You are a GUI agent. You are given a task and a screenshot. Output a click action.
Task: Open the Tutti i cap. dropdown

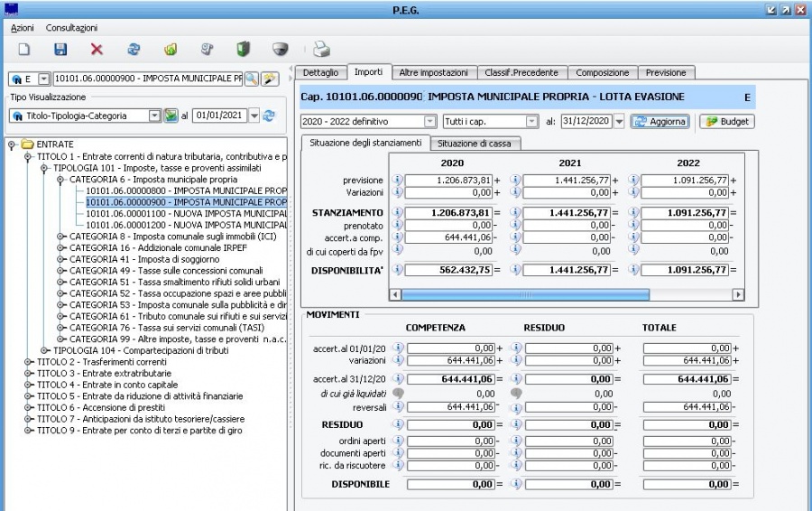[531, 121]
